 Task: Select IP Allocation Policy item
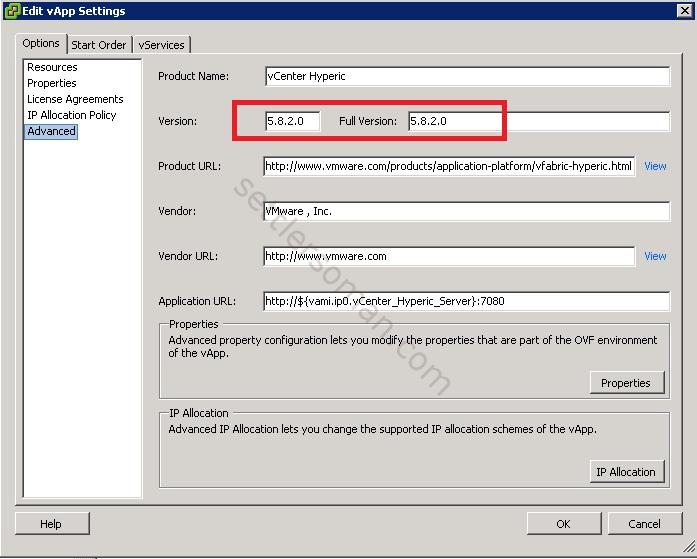(x=71, y=115)
